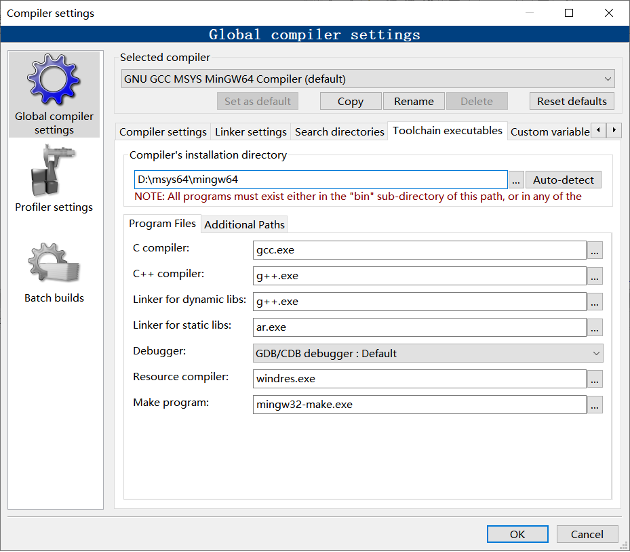The width and height of the screenshot is (630, 552).
Task: Edit the compiler installation directory field
Action: click(321, 180)
